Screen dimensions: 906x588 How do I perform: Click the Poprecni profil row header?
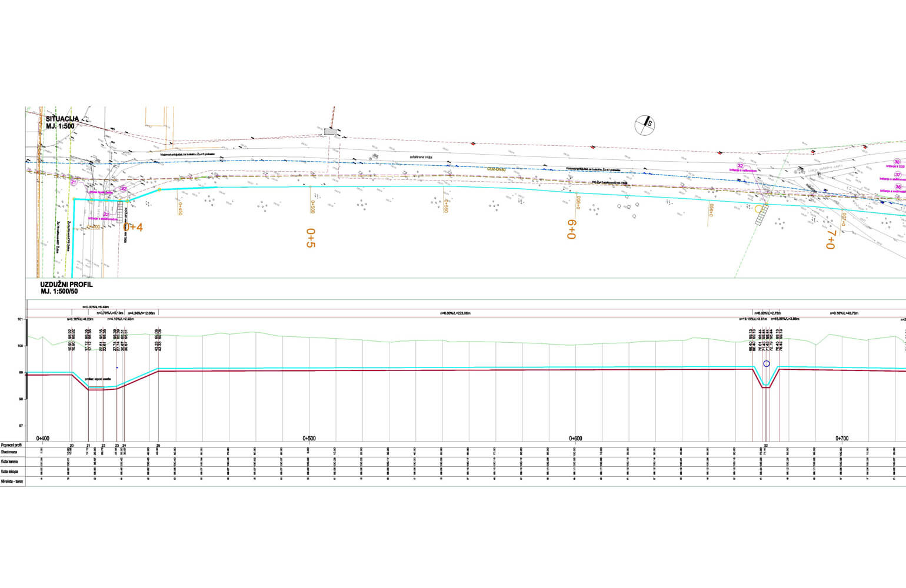[11, 445]
